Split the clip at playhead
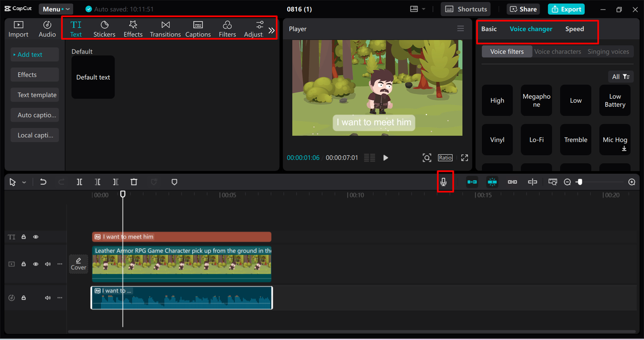This screenshot has height=340, width=644. pos(79,182)
